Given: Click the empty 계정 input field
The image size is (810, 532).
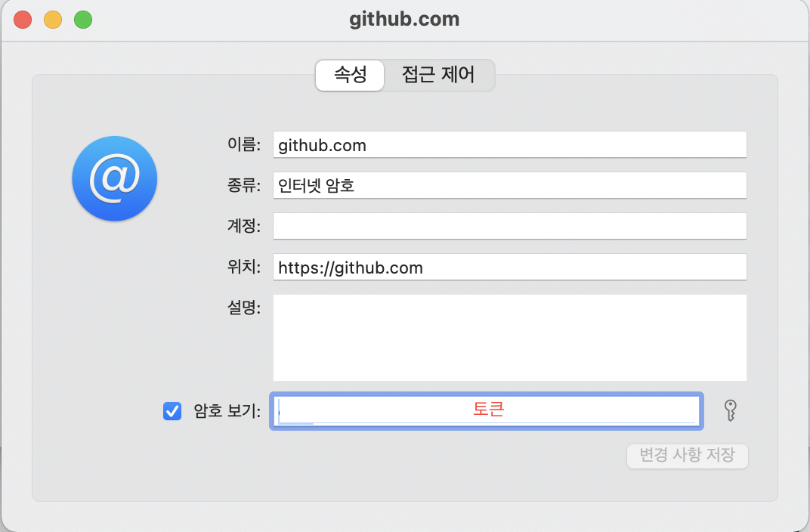Looking at the screenshot, I should (x=510, y=226).
